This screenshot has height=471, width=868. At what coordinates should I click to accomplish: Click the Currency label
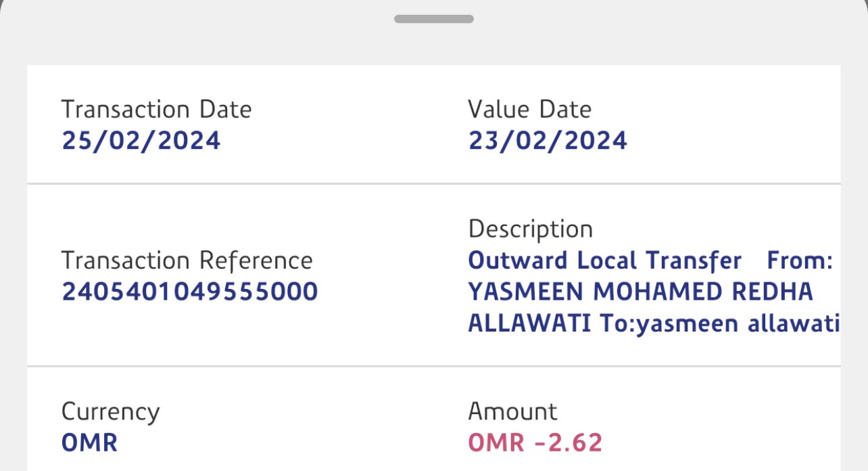tap(110, 411)
